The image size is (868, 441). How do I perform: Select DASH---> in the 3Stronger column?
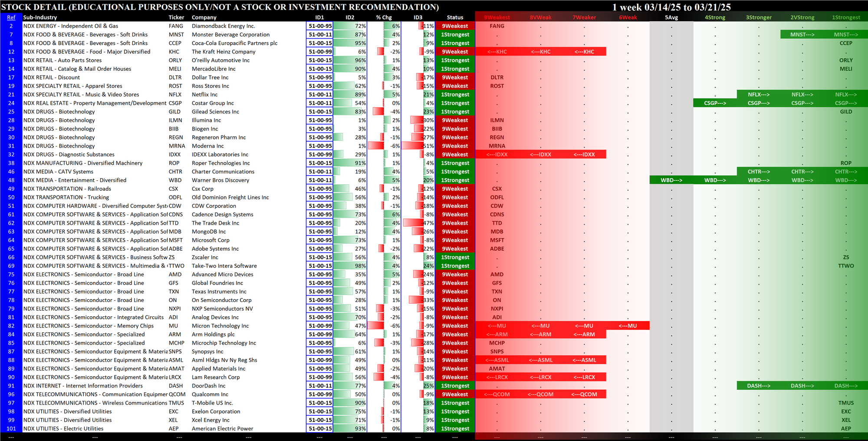click(x=759, y=386)
